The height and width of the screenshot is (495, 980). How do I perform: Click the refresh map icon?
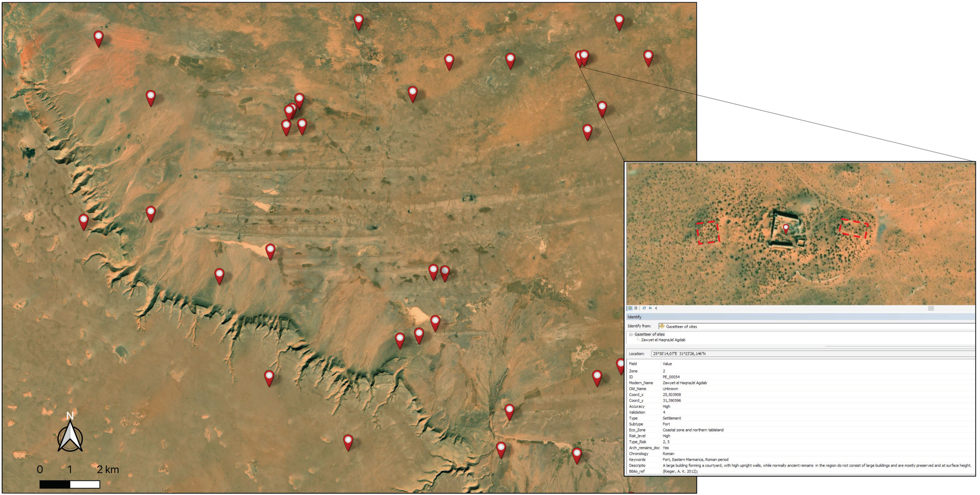[644, 308]
